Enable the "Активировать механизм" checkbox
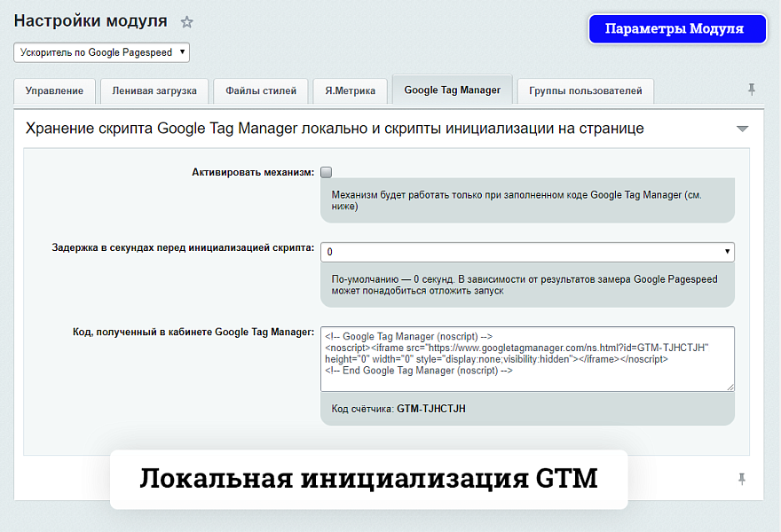The width and height of the screenshot is (781, 532). tap(326, 172)
